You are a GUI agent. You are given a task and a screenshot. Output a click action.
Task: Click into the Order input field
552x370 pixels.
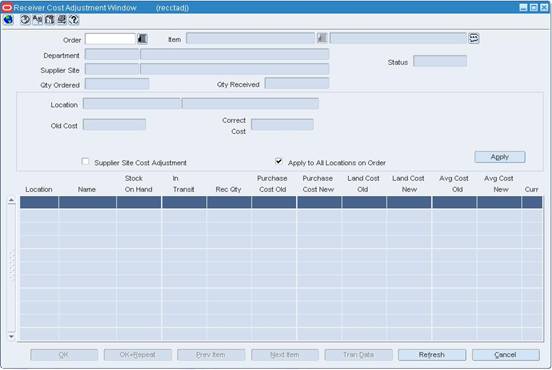(110, 39)
